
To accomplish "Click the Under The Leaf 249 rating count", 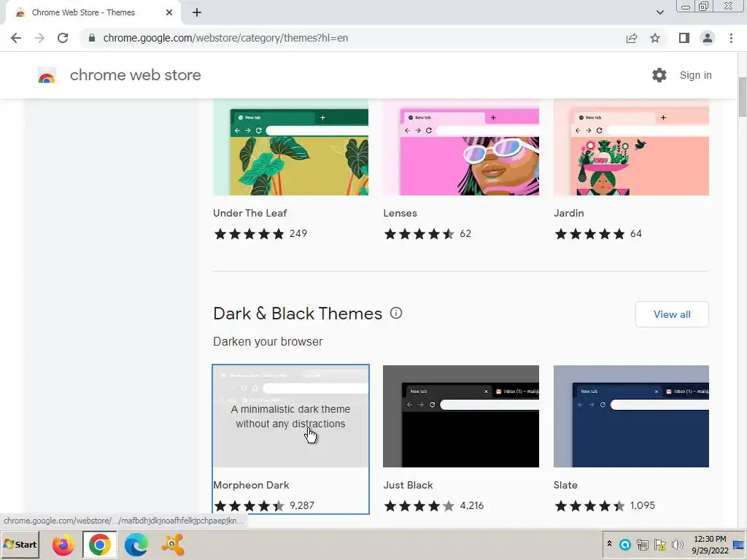I will pos(298,234).
